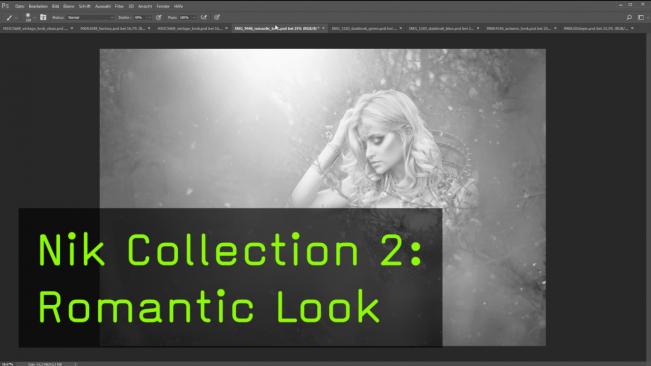This screenshot has width=651, height=366.
Task: Open the Bild menu
Action: pyautogui.click(x=55, y=6)
